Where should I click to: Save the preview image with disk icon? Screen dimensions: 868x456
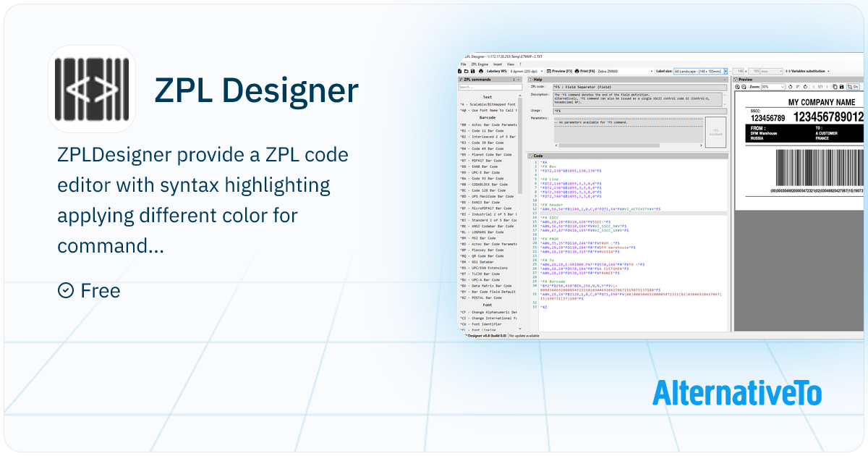click(841, 87)
